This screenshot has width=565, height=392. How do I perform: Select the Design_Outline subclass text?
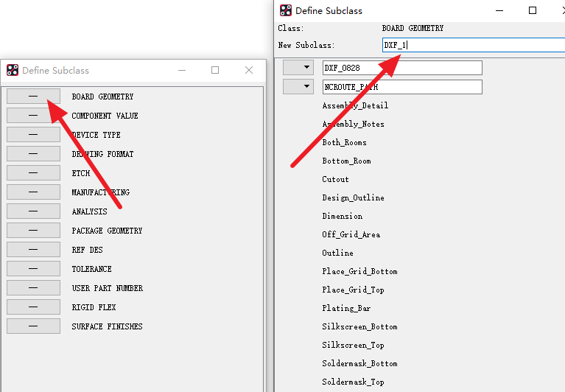point(353,197)
